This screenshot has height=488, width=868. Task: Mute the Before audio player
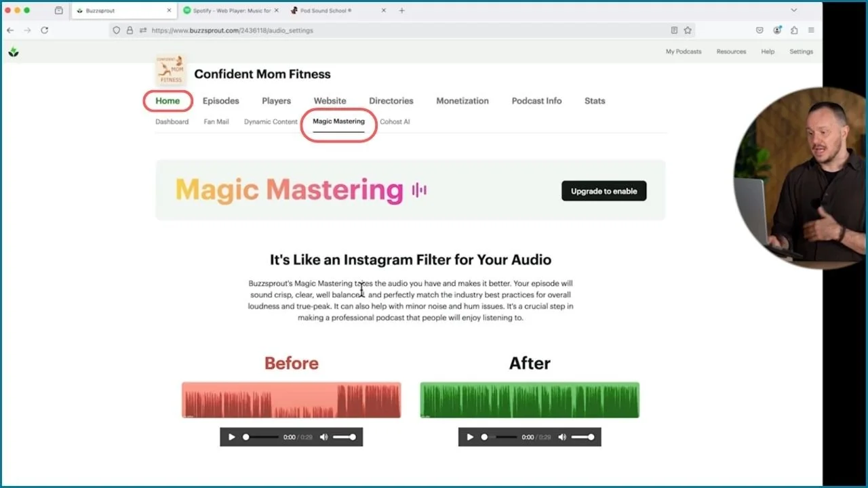[x=323, y=437]
